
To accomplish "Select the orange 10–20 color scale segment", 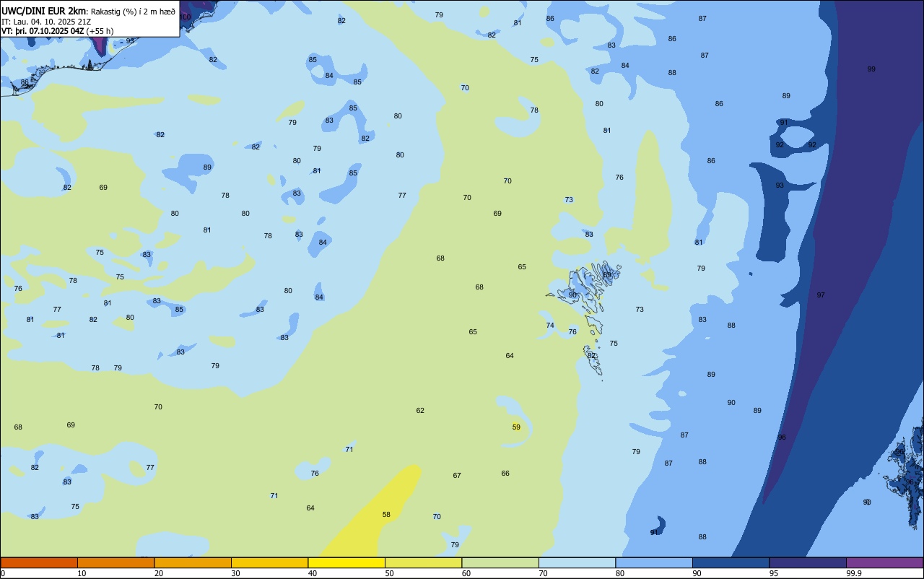I will point(115,562).
